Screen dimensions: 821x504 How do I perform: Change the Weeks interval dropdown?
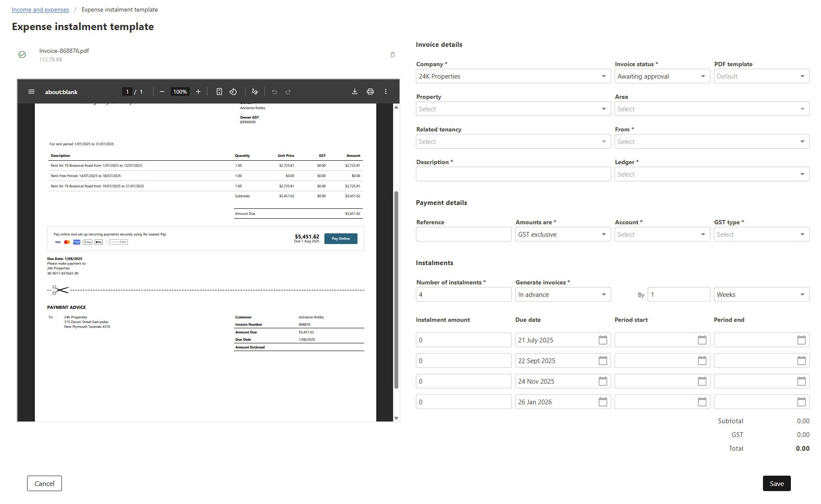[x=761, y=294]
